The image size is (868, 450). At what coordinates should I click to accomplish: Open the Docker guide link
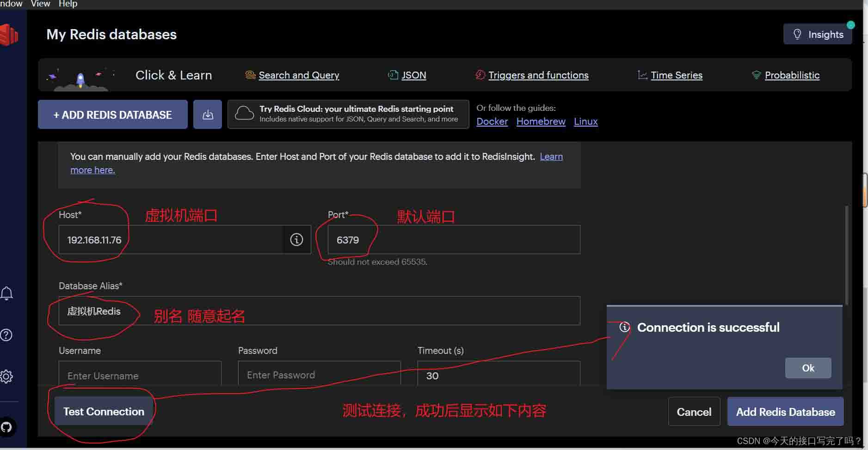click(492, 122)
